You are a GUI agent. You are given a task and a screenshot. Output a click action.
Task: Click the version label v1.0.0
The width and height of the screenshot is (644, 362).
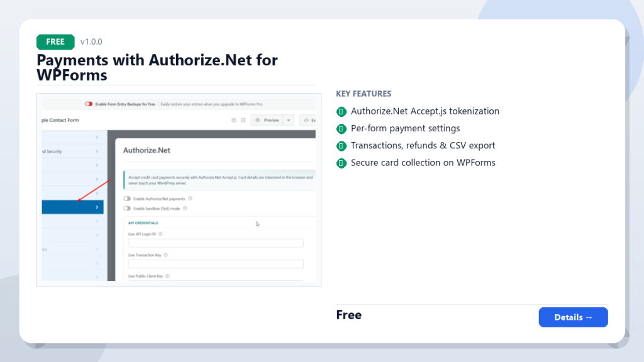91,42
